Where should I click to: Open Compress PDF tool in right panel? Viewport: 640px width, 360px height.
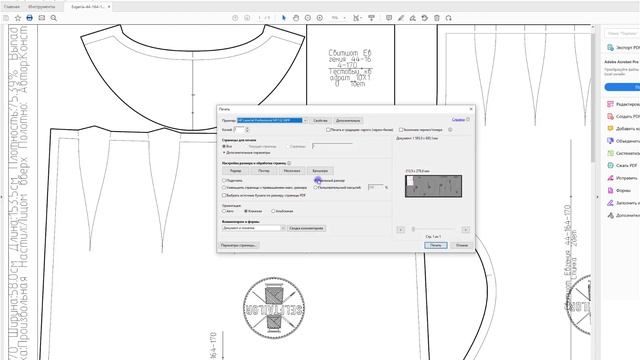point(623,165)
